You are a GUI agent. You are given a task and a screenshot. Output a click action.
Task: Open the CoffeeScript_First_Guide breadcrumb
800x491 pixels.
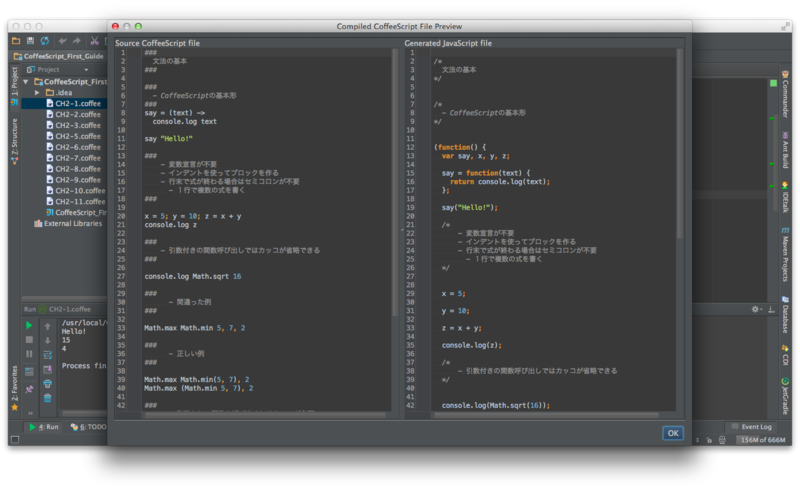(59, 56)
